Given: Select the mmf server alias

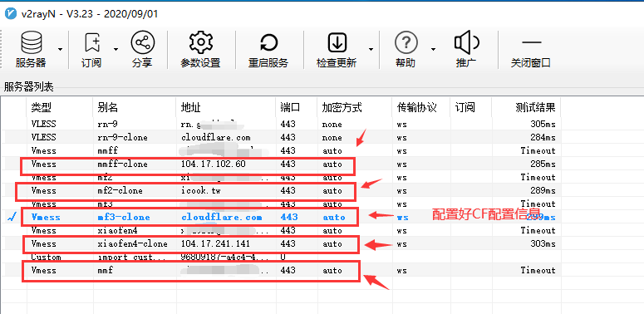Looking at the screenshot, I should pos(106,271).
